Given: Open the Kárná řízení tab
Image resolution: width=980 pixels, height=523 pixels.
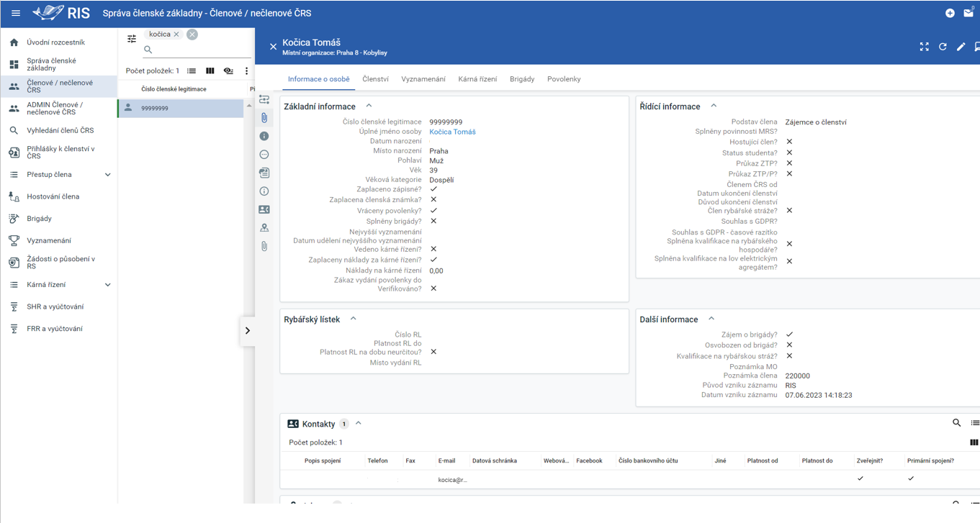Looking at the screenshot, I should (477, 79).
